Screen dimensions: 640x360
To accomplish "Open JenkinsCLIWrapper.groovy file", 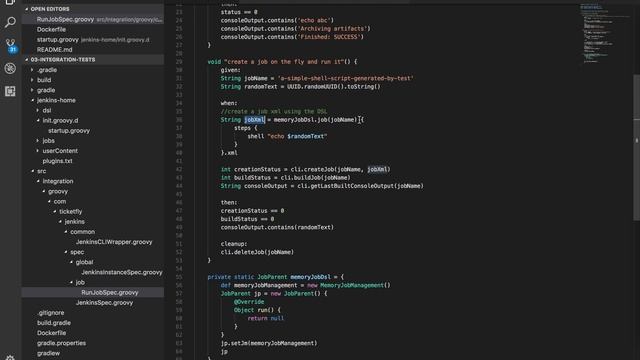I will click(114, 242).
